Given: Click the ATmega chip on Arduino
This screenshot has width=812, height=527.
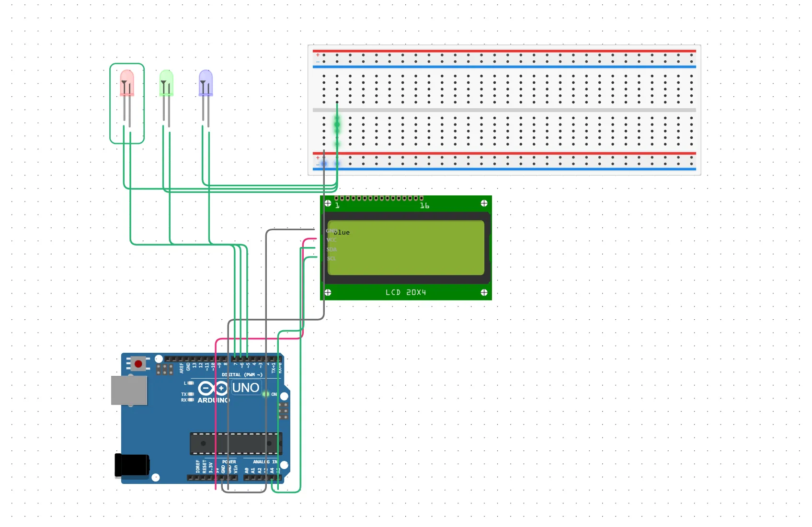Looking at the screenshot, I should (x=236, y=444).
